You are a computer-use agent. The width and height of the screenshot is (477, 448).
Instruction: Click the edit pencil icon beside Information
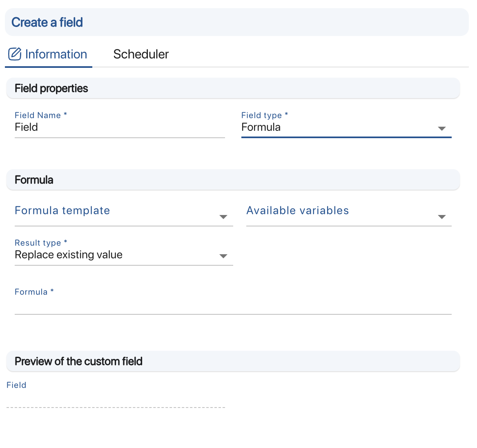14,54
